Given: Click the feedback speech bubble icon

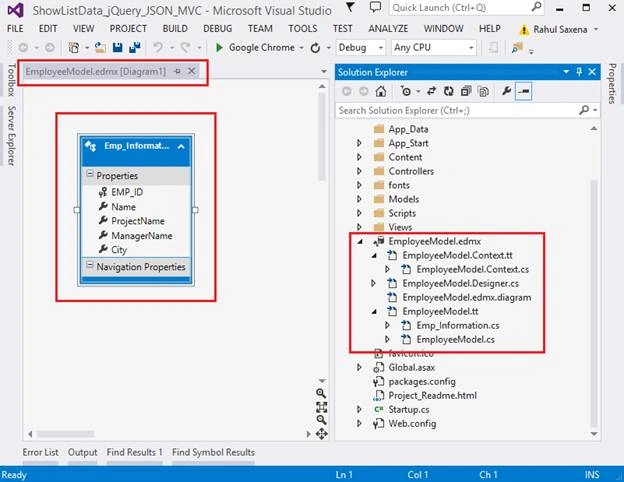Looking at the screenshot, I should [375, 7].
